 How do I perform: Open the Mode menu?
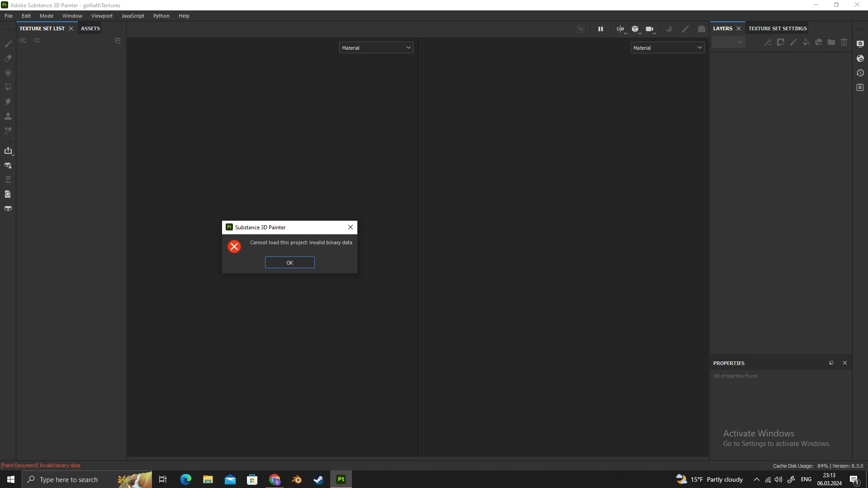(47, 16)
